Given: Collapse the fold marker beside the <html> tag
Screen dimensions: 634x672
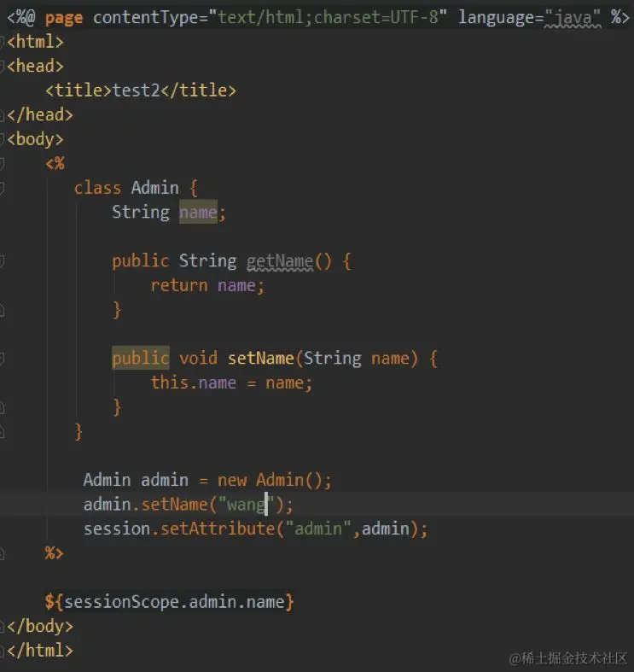Looking at the screenshot, I should (2, 42).
